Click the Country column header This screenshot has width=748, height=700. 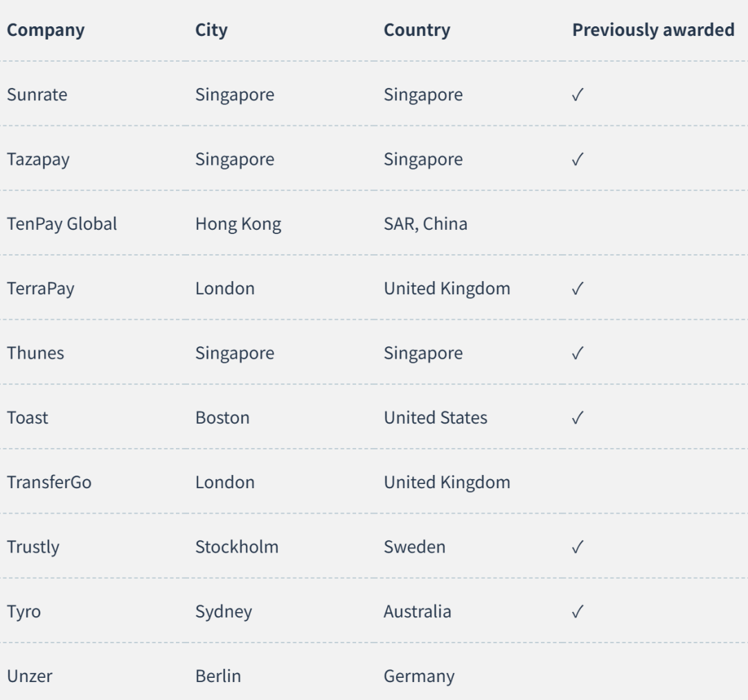[x=417, y=30]
